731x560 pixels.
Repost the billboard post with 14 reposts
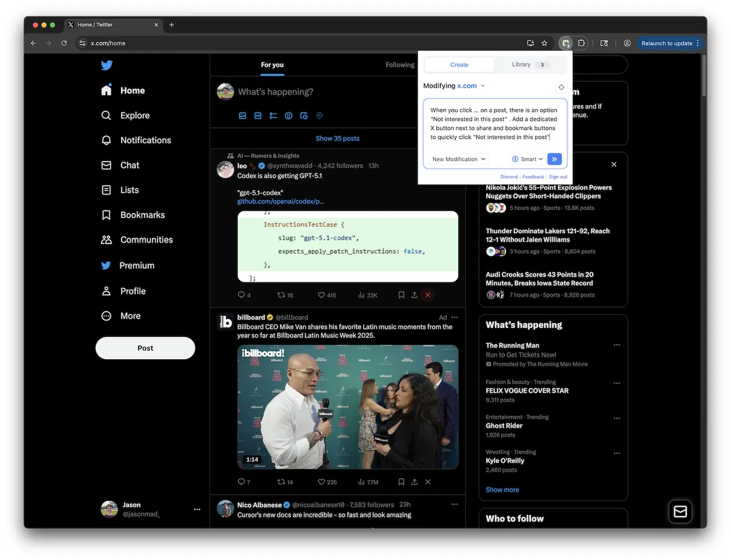click(x=285, y=482)
